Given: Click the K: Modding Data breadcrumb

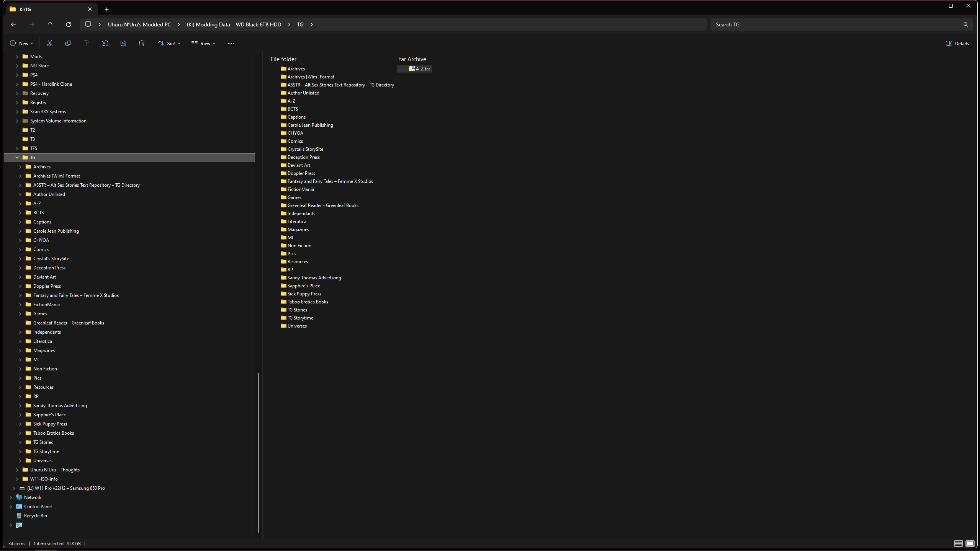Looking at the screenshot, I should tap(234, 24).
